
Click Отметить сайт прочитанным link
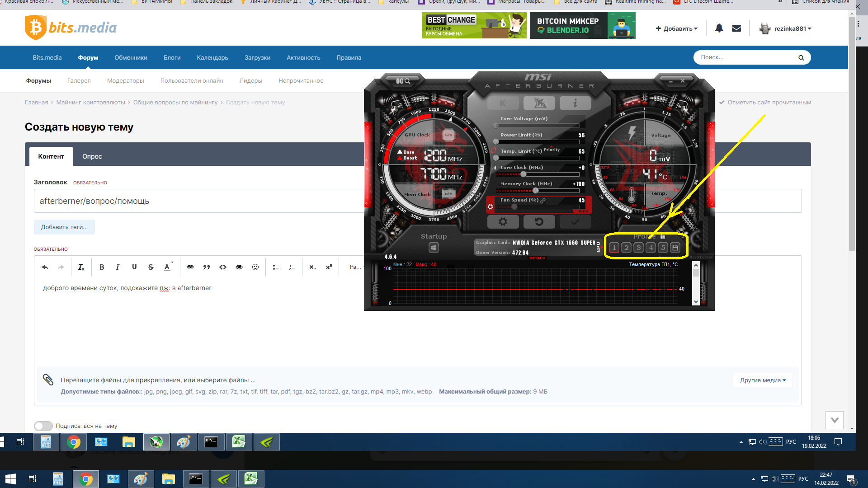[x=765, y=103]
